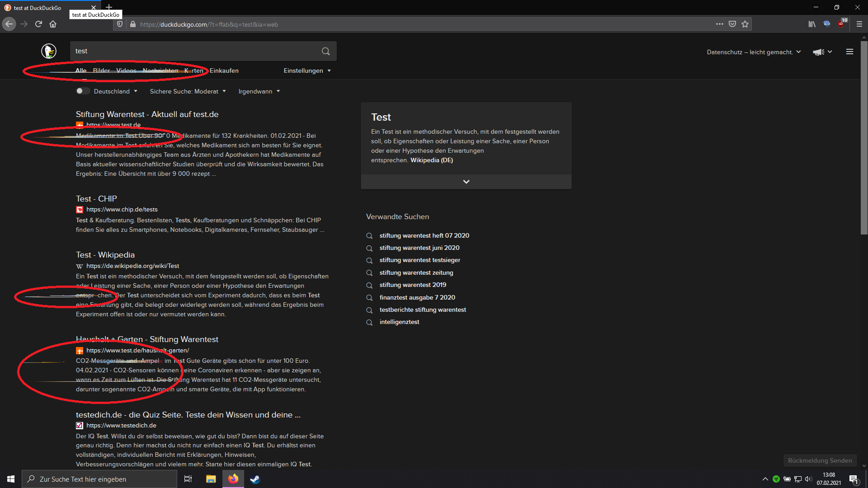Save page to Pocket
The image size is (868, 488).
click(x=732, y=24)
